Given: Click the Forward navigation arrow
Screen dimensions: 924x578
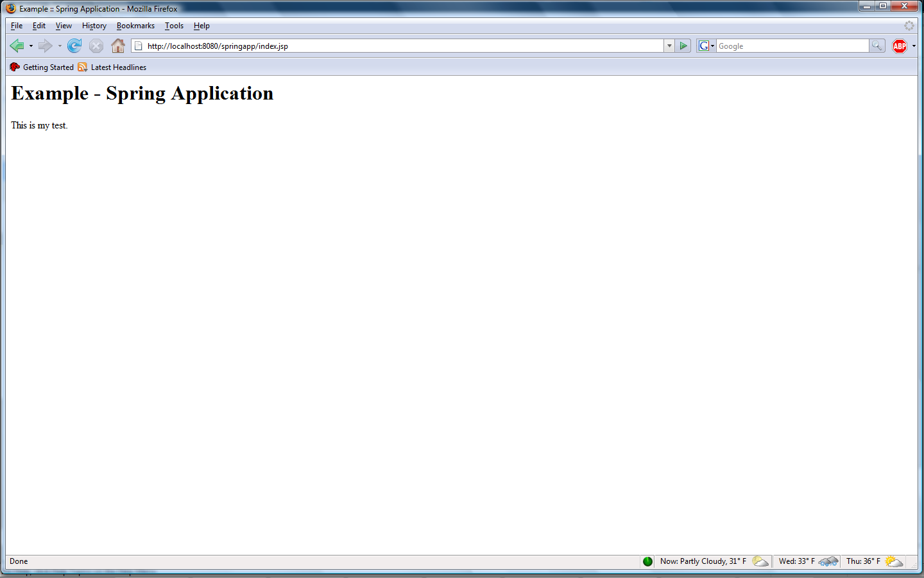Looking at the screenshot, I should pyautogui.click(x=45, y=46).
